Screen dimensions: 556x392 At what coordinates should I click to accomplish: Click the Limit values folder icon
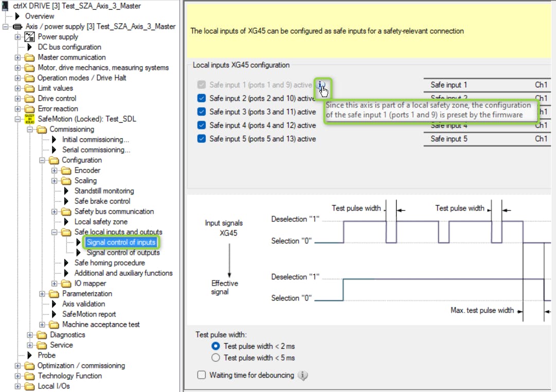[29, 88]
